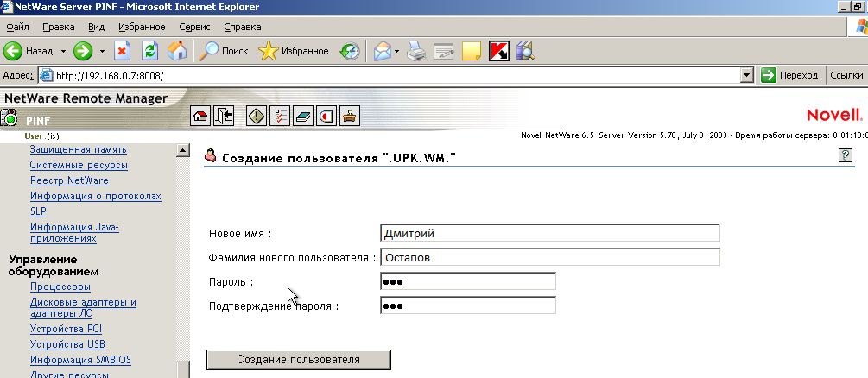Click the server traffic light status icon

pyautogui.click(x=10, y=118)
